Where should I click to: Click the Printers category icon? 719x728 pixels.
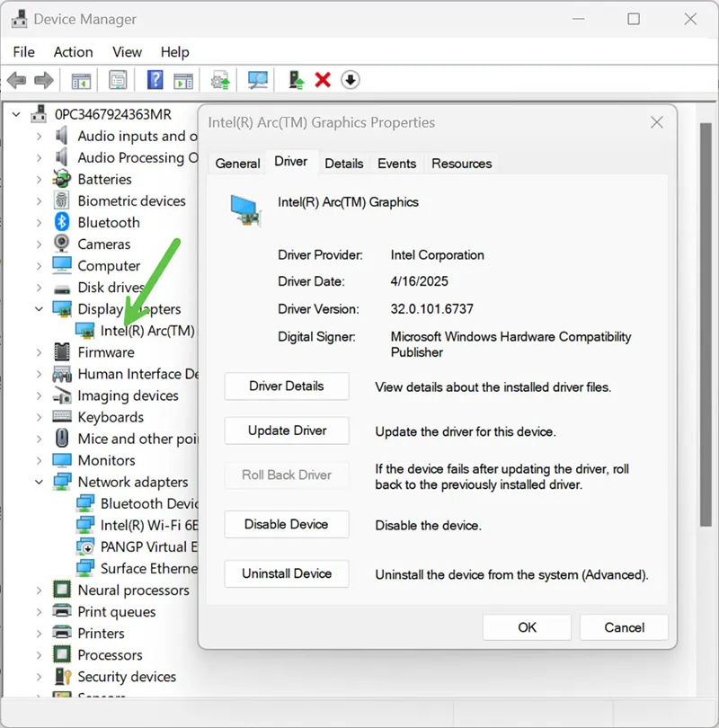(x=62, y=633)
